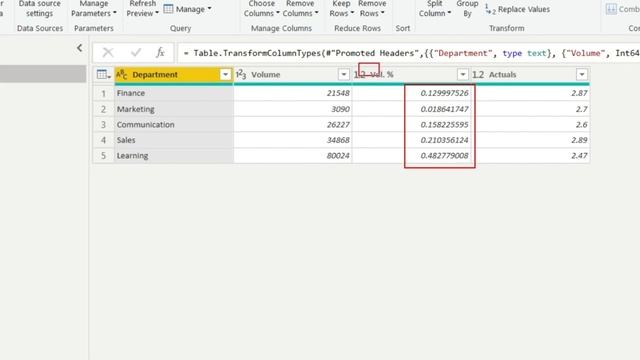The height and width of the screenshot is (360, 640).
Task: Open the Vol. % column filter dropdown
Action: coord(462,75)
